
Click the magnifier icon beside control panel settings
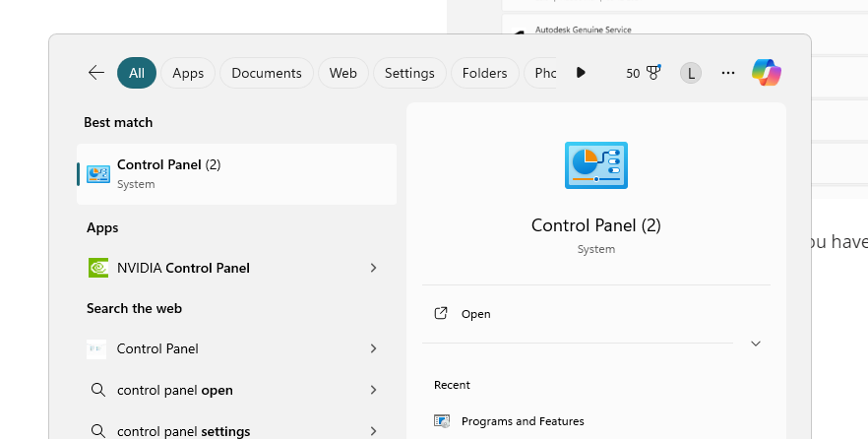coord(98,431)
